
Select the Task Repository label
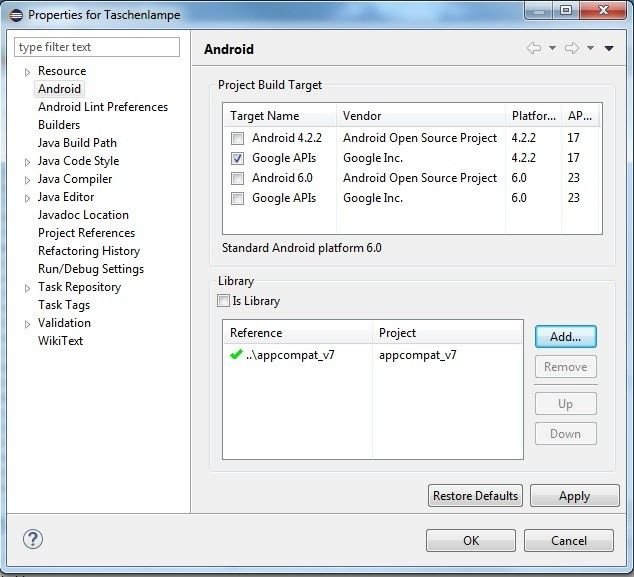(x=79, y=287)
